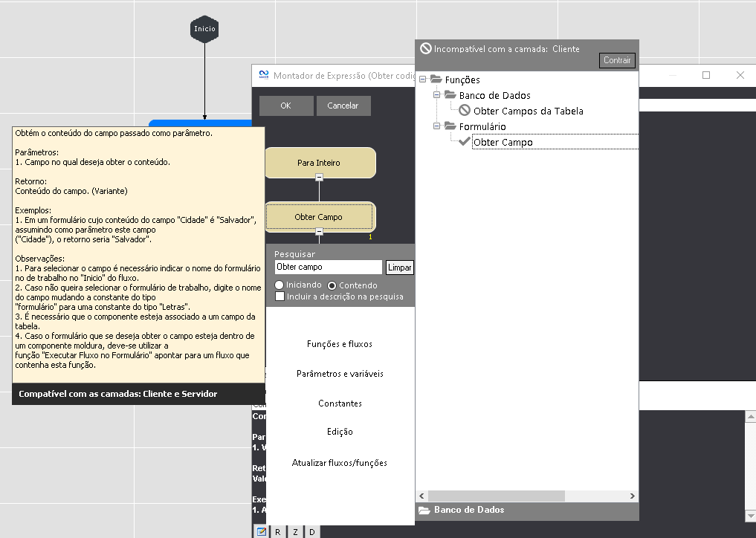Screen dimensions: 756x538
Task: Click the horizontal scrollbar in functions tree
Action: tap(496, 496)
